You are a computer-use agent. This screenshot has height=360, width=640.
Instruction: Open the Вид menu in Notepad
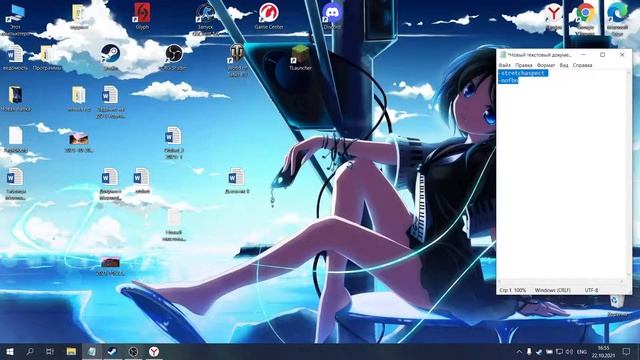564,65
